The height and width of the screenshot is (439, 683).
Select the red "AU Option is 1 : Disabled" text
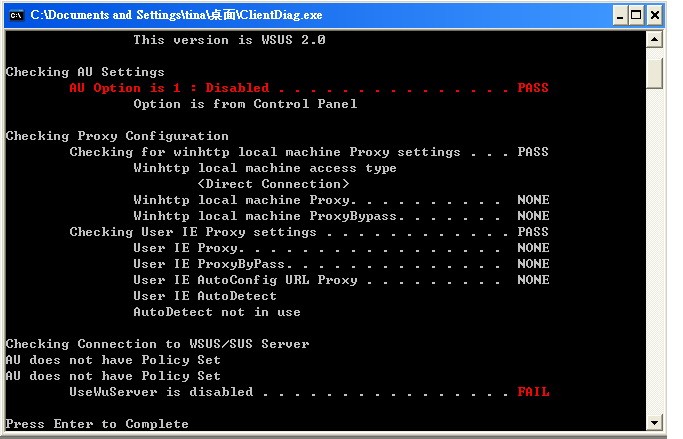click(169, 88)
